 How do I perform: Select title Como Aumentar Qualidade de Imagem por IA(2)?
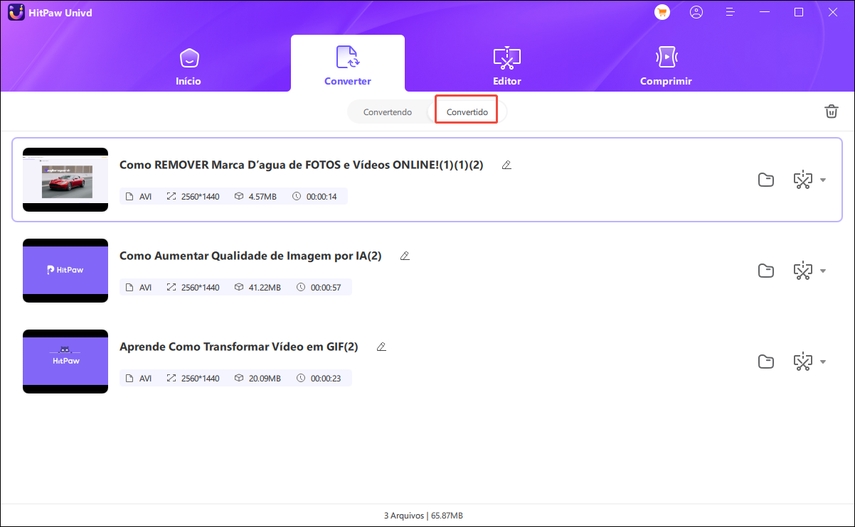click(x=250, y=256)
